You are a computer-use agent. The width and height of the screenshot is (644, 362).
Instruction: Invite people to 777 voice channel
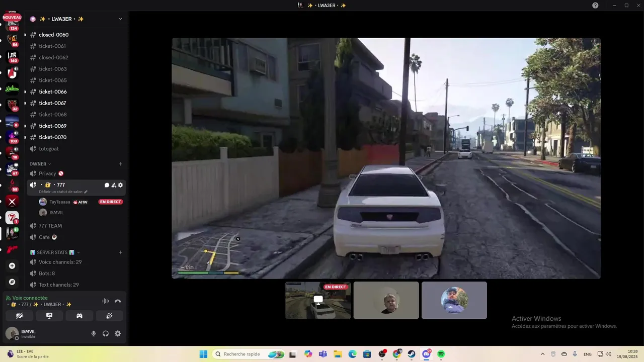pyautogui.click(x=114, y=185)
